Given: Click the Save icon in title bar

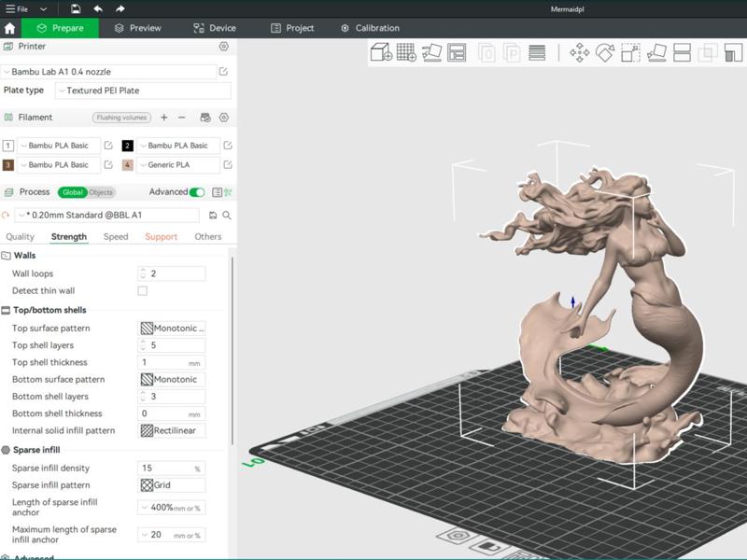Looking at the screenshot, I should coord(76,8).
